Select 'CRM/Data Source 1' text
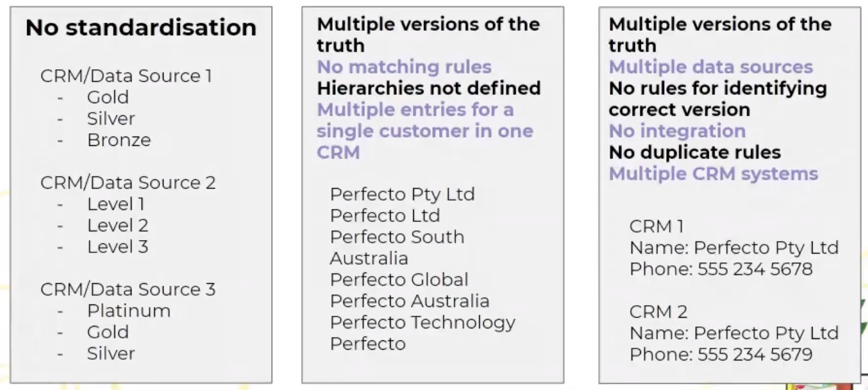Screen dimensions: 868x390 [126, 76]
